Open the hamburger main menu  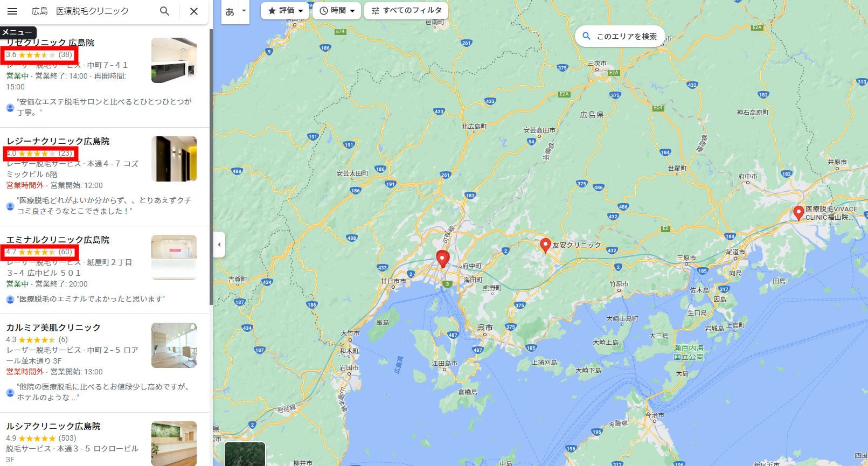coord(12,11)
